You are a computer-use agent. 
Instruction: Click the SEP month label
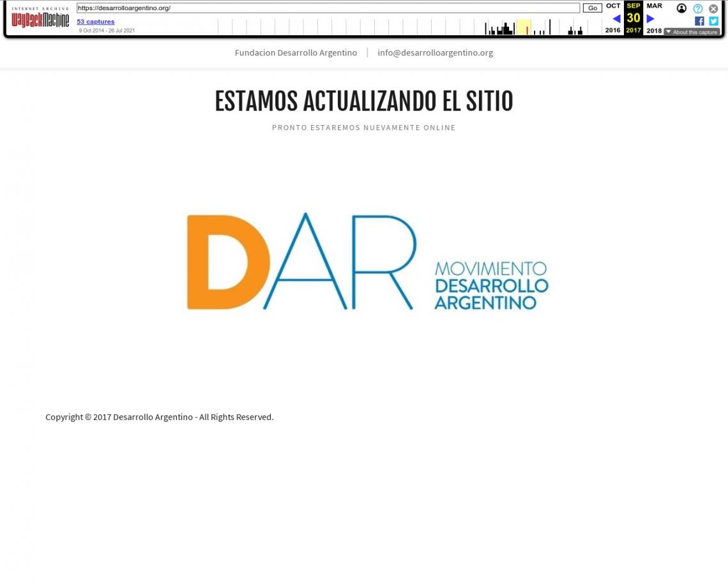(633, 6)
